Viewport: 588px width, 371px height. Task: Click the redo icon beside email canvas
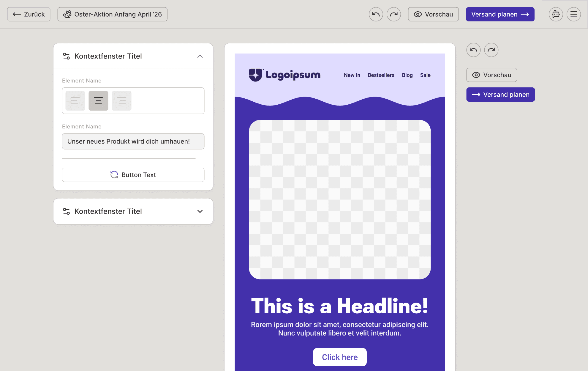pos(491,50)
